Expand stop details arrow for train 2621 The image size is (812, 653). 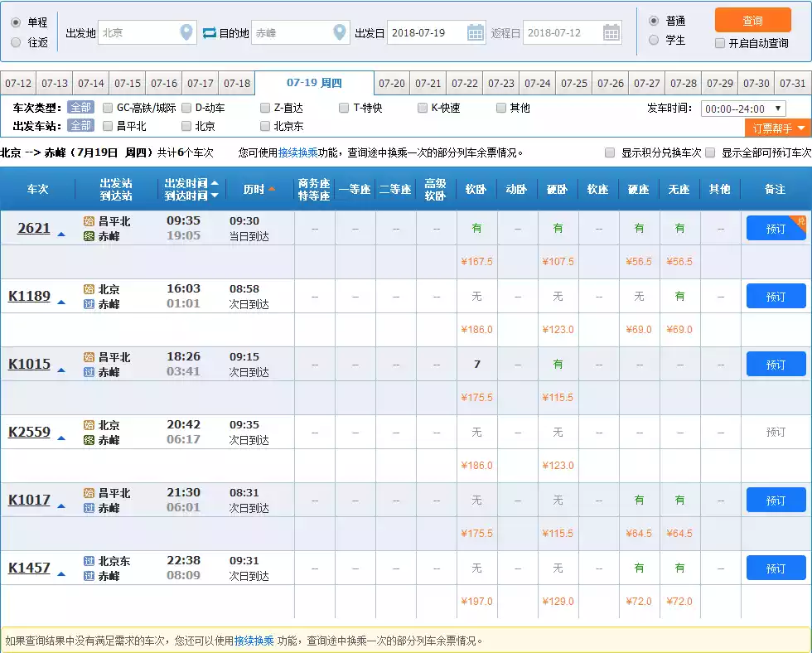(x=61, y=234)
